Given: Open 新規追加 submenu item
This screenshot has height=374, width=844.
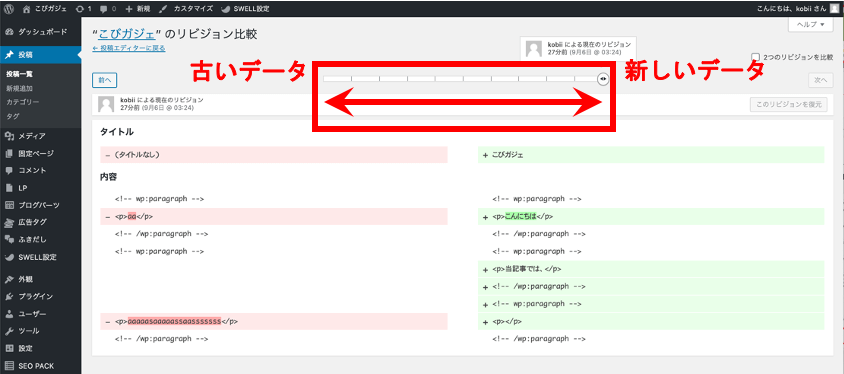Looking at the screenshot, I should [19, 88].
